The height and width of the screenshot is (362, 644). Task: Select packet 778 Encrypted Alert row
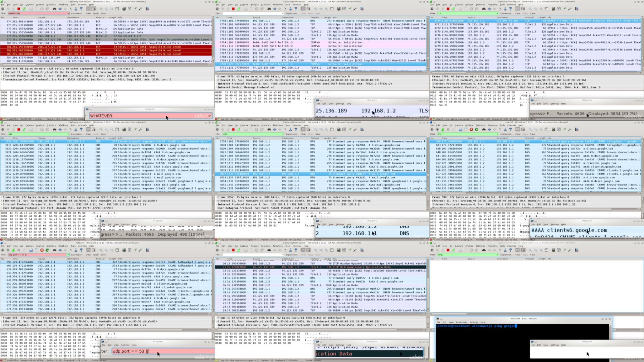106,36
